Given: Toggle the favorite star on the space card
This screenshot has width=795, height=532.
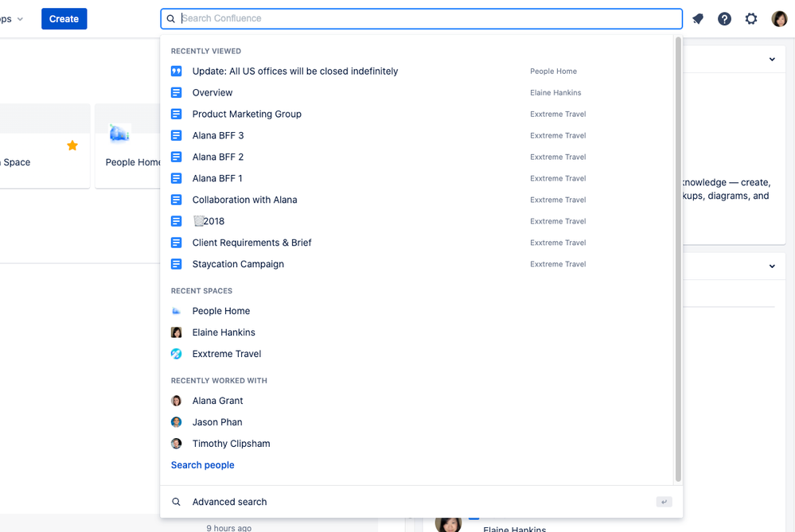Looking at the screenshot, I should pos(72,146).
